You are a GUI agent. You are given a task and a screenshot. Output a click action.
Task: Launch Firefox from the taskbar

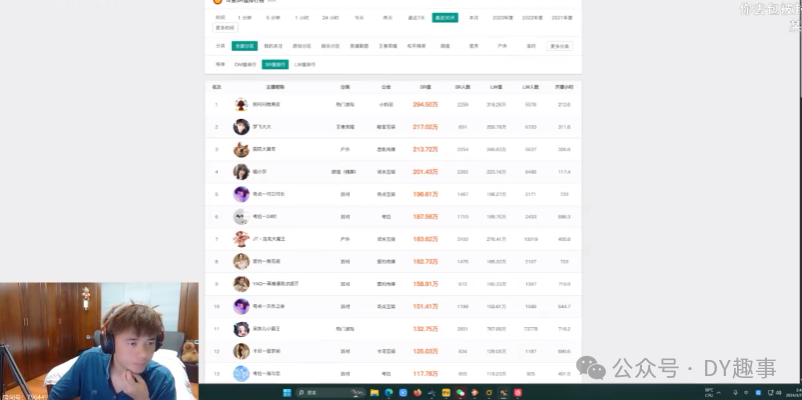point(417,392)
